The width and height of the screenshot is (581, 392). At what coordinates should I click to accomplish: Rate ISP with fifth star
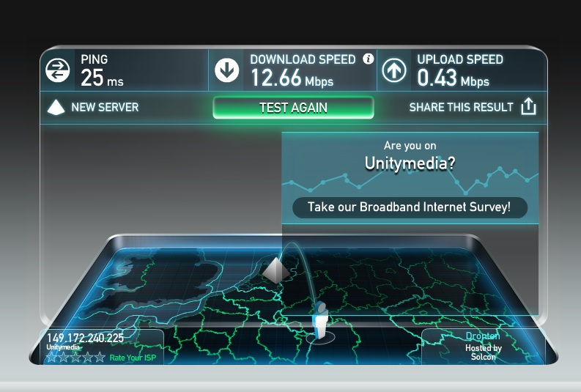(100, 357)
